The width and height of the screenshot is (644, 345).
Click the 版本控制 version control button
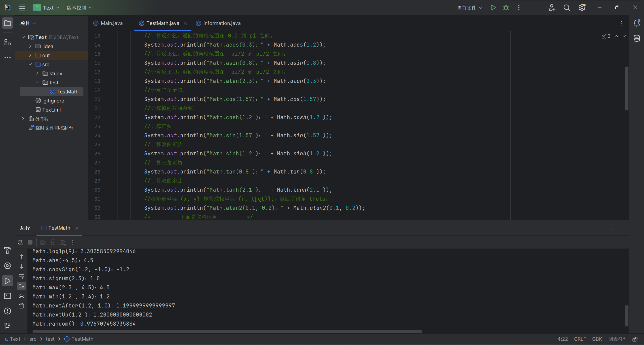pos(79,8)
